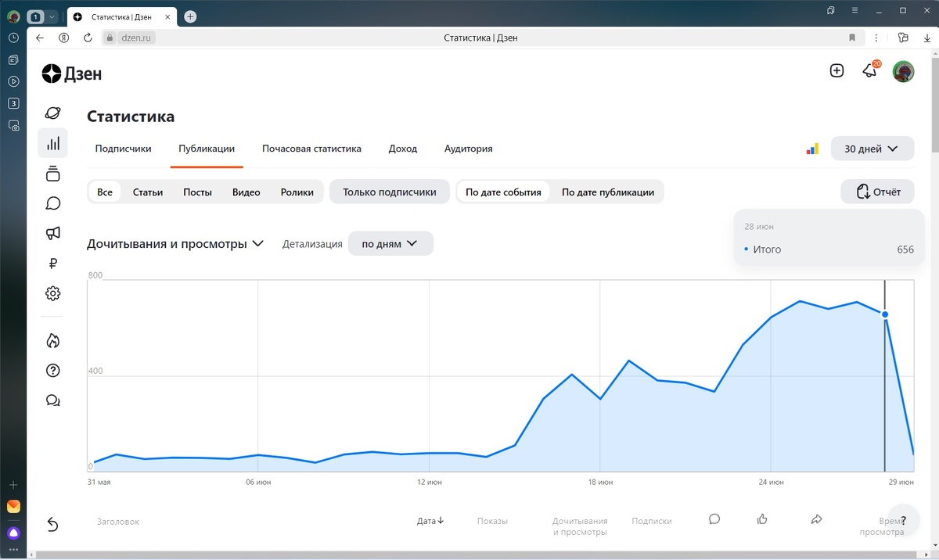
Task: Bookmark page via address bar icon
Action: [852, 38]
